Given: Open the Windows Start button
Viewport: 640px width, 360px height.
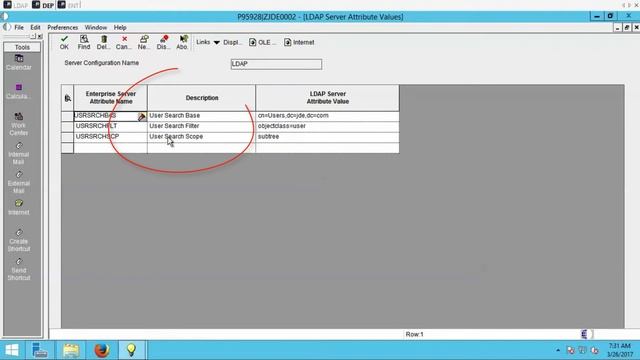Looking at the screenshot, I should point(12,350).
